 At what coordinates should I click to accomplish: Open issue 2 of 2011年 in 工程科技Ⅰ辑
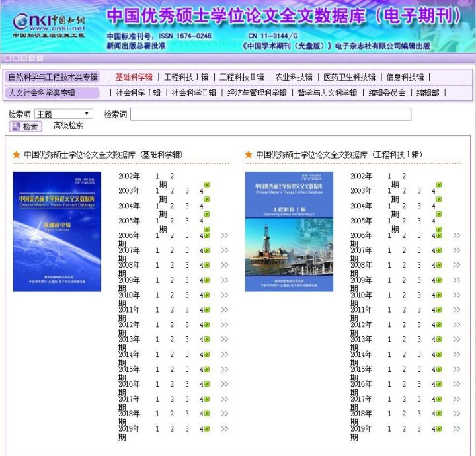click(404, 310)
